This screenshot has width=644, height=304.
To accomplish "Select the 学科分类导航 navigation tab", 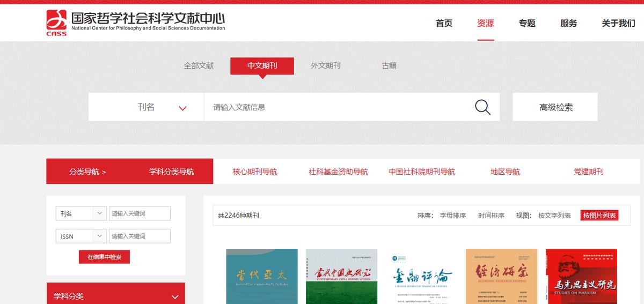I will [x=171, y=172].
